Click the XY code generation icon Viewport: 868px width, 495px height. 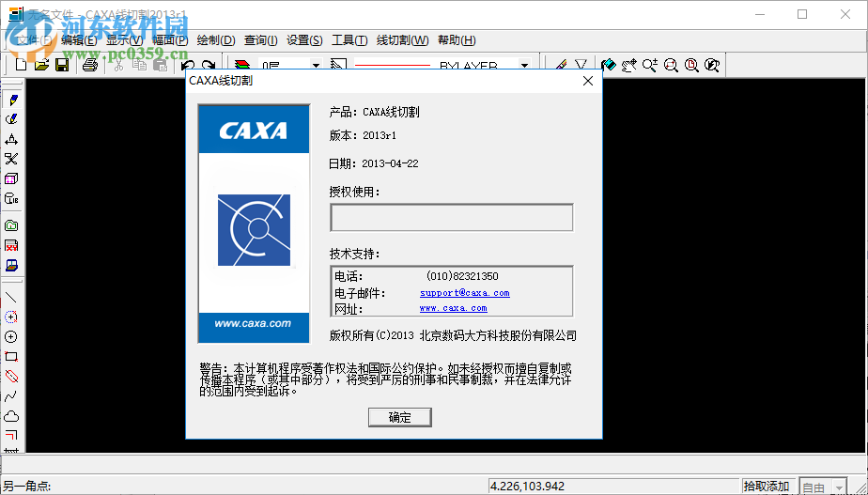coord(11,245)
